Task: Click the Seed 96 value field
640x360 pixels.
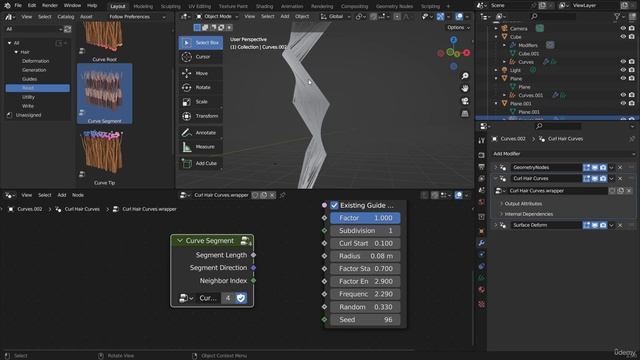Action: point(365,320)
